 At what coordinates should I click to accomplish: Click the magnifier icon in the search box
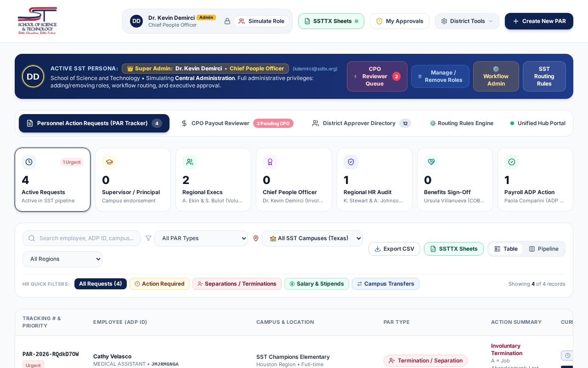(32, 238)
